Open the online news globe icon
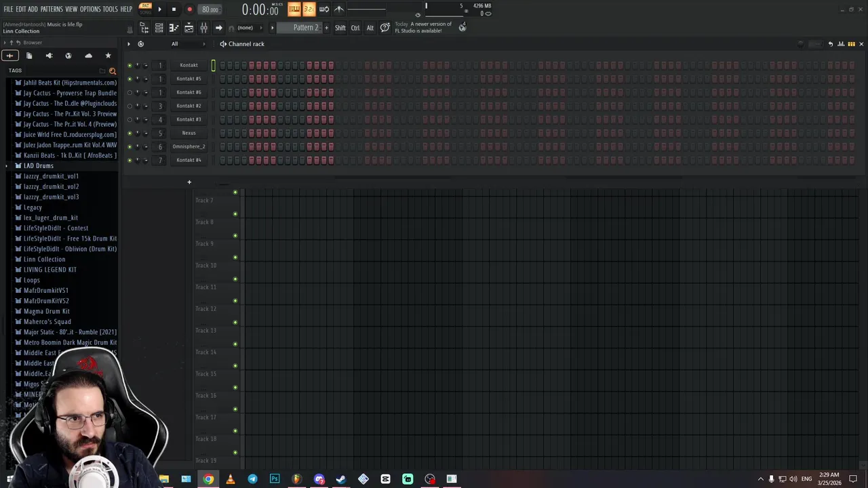This screenshot has height=488, width=868. tap(462, 27)
